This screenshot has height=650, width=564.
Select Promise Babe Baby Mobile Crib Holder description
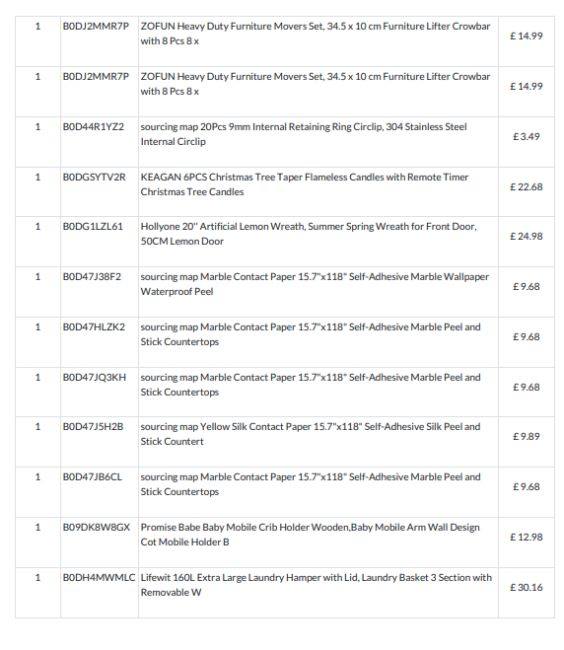point(310,535)
